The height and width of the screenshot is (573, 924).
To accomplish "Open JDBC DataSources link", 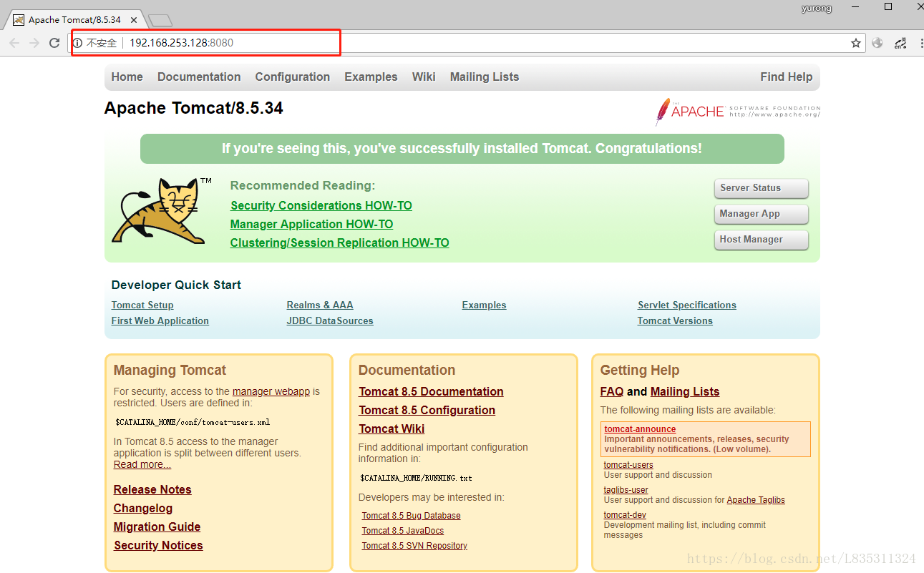I will click(330, 321).
